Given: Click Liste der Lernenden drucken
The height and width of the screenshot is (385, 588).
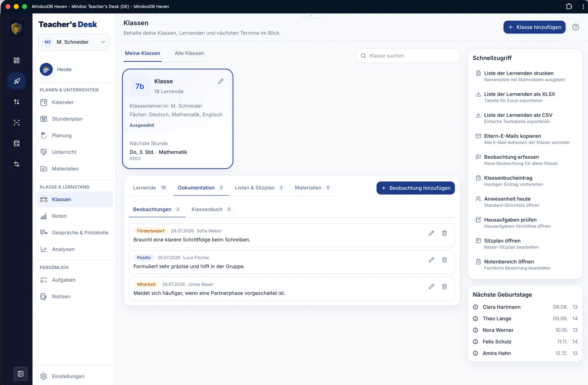Looking at the screenshot, I should pos(525,76).
